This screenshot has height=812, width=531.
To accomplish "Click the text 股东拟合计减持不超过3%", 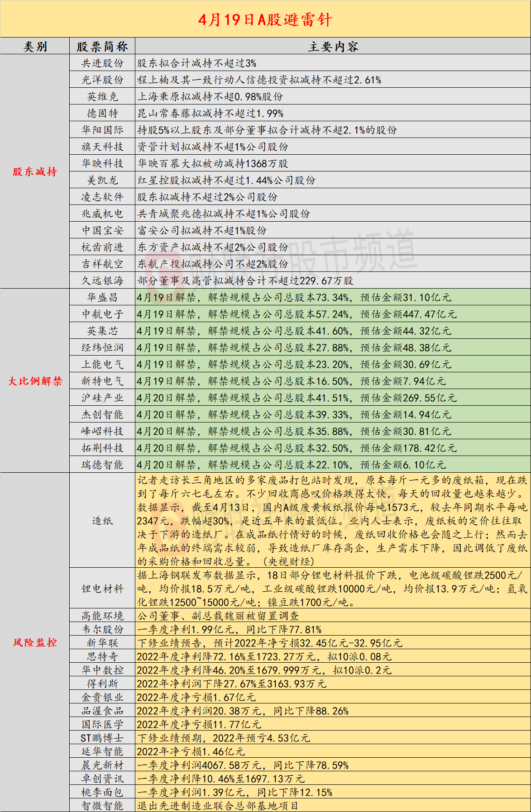I will click(197, 63).
